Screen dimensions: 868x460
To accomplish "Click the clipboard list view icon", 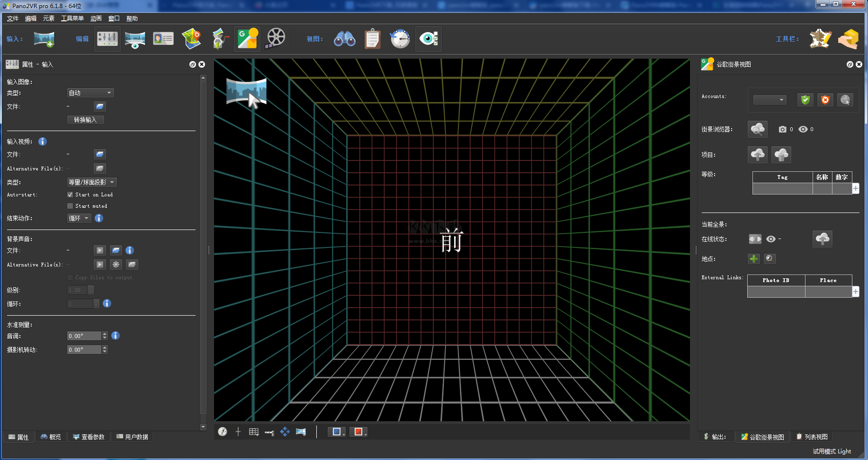I will tap(372, 39).
